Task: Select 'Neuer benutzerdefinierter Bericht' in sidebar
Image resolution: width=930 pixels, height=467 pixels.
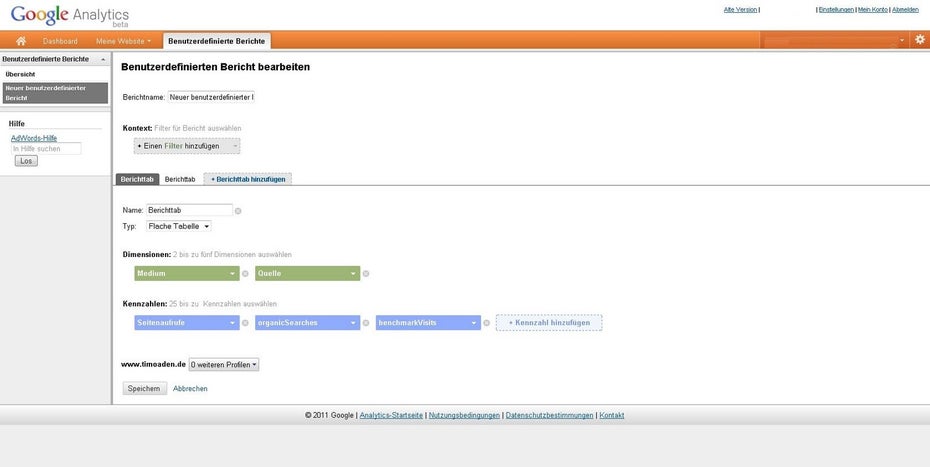Action: click(x=55, y=93)
